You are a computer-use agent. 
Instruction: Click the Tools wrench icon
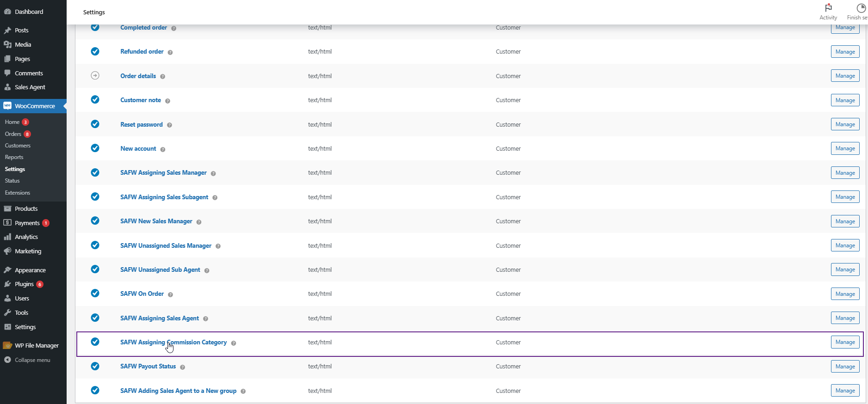pyautogui.click(x=7, y=312)
